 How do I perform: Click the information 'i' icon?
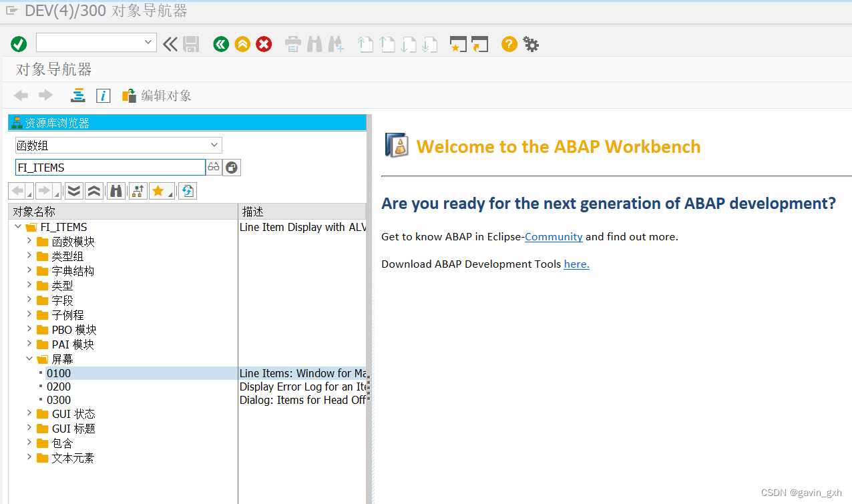(103, 95)
